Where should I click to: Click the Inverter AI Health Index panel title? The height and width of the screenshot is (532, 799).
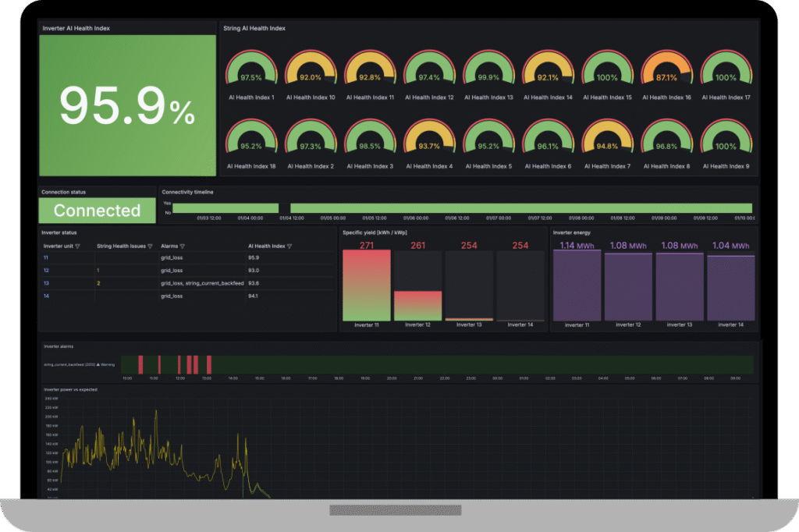76,28
